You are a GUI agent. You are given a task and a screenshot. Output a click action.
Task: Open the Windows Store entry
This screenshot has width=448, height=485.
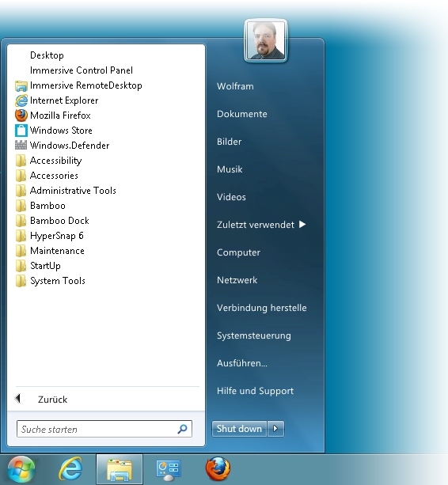[54, 131]
